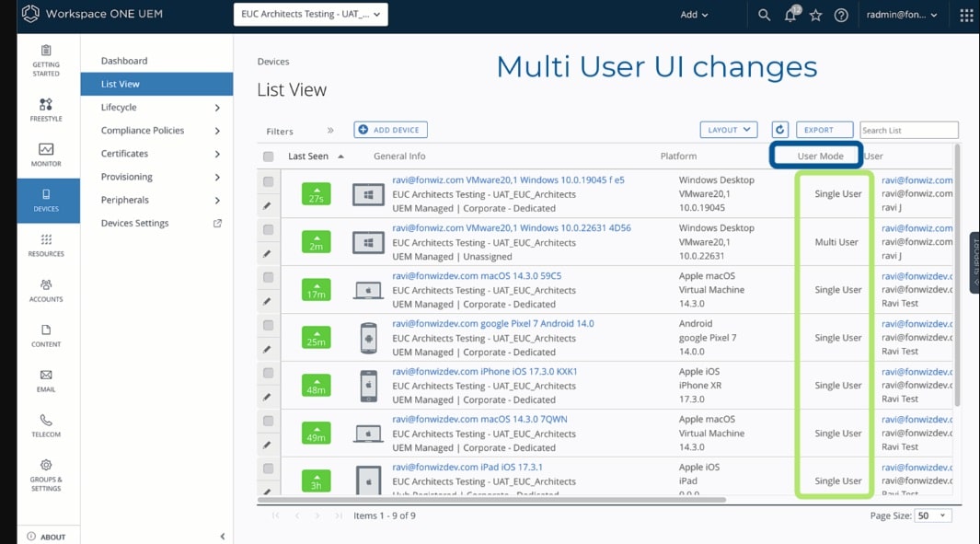The width and height of the screenshot is (980, 544).
Task: Edit the 2m Windows device pencil icon
Action: point(268,253)
